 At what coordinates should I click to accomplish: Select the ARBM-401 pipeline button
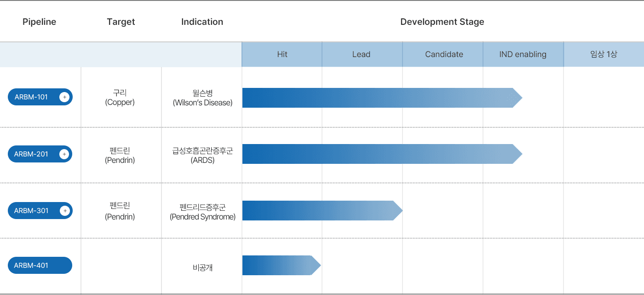(x=40, y=266)
